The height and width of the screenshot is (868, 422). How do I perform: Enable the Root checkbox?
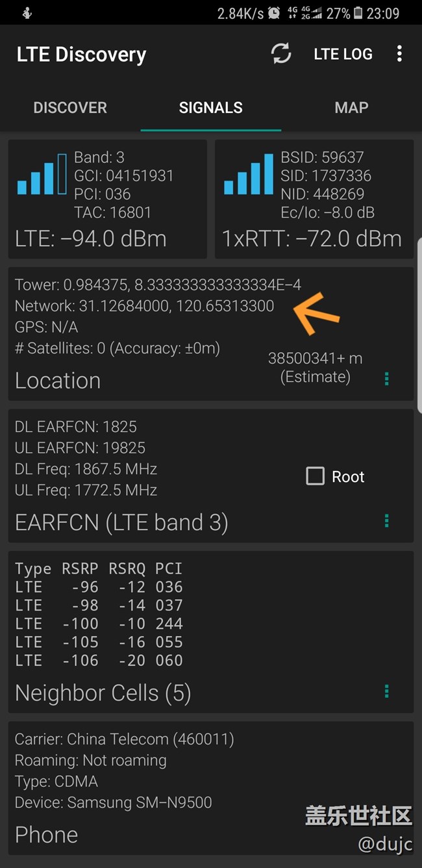point(316,476)
